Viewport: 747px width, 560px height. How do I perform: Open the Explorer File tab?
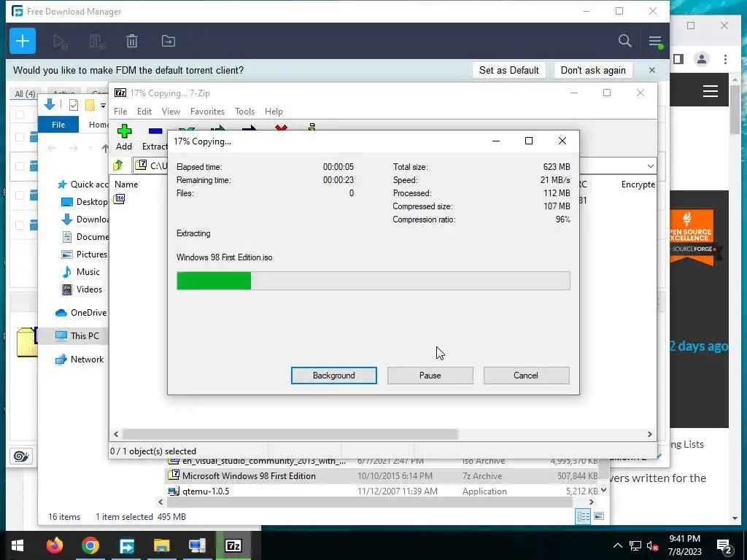(x=58, y=125)
